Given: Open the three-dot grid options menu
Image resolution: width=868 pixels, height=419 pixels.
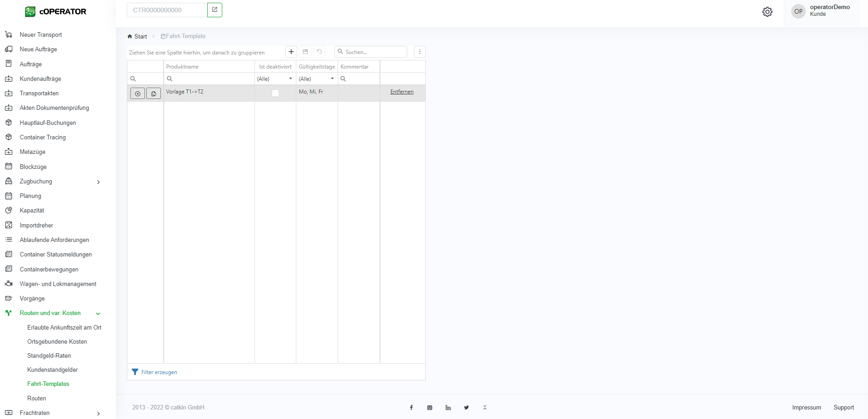Looking at the screenshot, I should click(419, 52).
